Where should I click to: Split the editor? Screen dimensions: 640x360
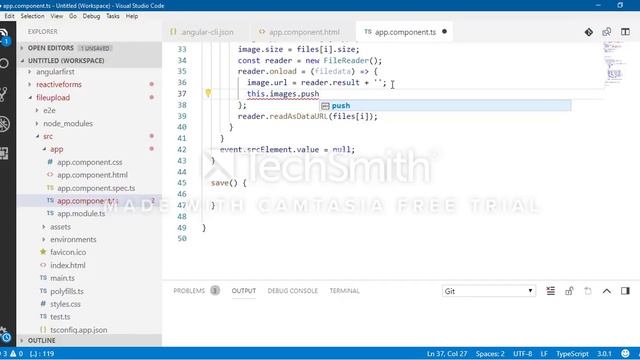coord(625,32)
